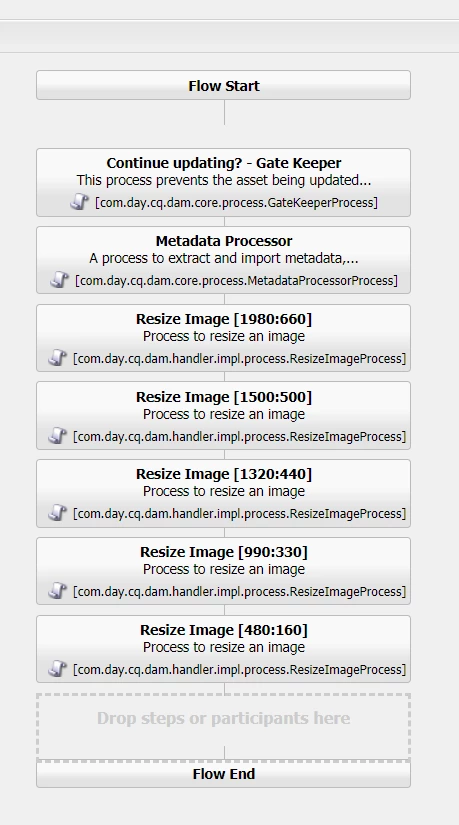This screenshot has width=459, height=825.
Task: Click the script icon on Resize Image 1320:440
Action: 57,513
